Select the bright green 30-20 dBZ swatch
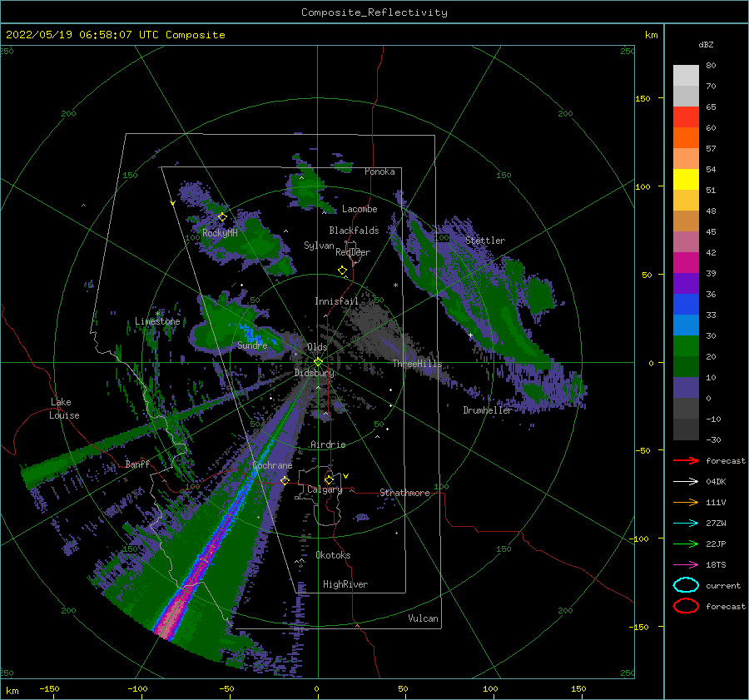Viewport: 749px width, 700px height. [686, 346]
